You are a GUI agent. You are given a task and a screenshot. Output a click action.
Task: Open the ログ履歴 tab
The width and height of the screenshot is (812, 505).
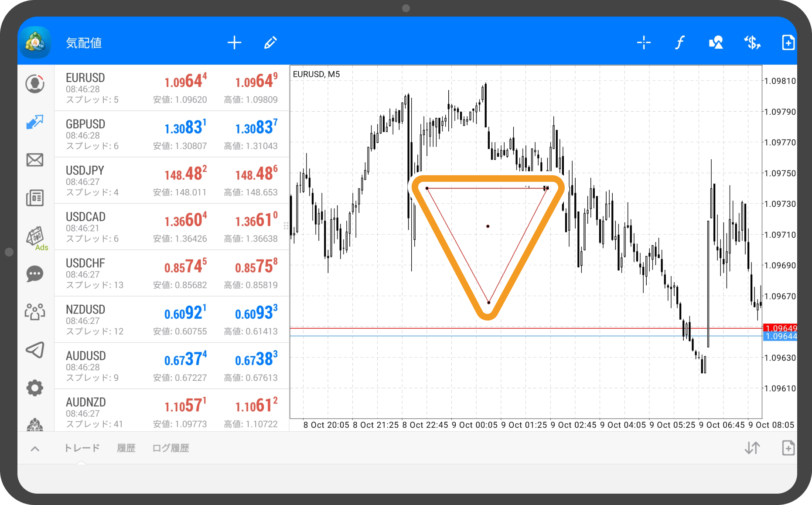click(171, 448)
